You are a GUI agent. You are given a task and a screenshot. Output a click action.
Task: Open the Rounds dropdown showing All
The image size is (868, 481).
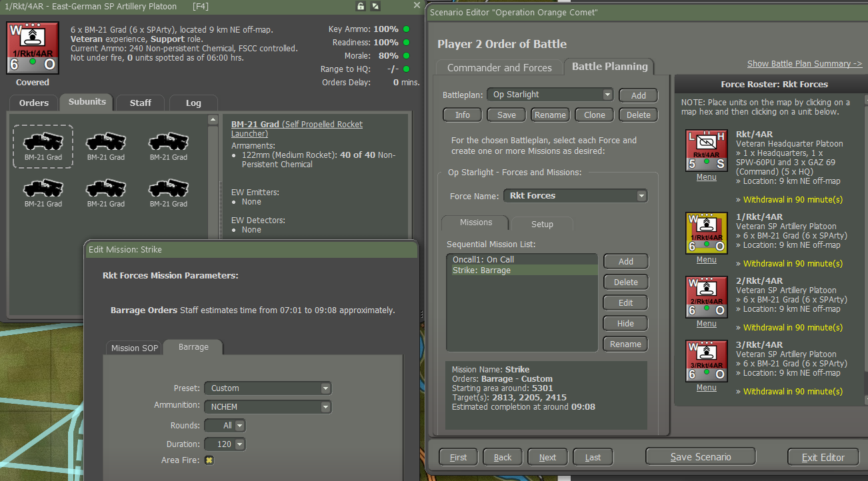[x=225, y=426]
